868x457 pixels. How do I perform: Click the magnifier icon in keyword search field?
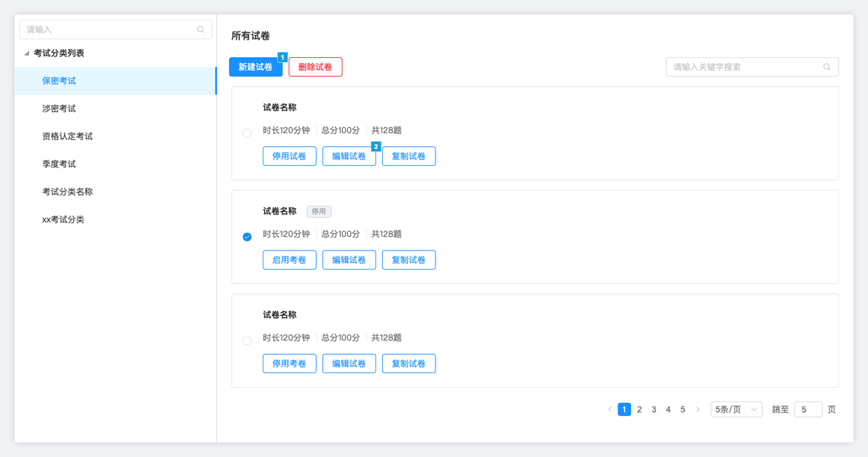click(827, 67)
